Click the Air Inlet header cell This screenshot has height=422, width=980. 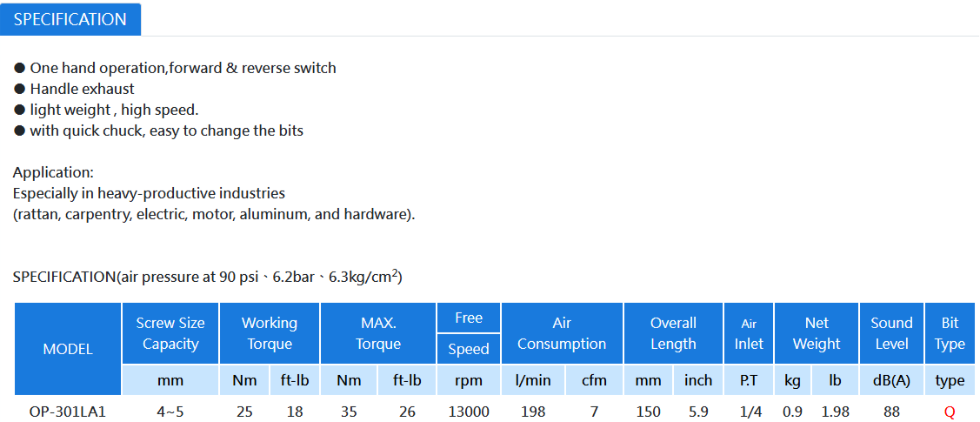coord(749,333)
